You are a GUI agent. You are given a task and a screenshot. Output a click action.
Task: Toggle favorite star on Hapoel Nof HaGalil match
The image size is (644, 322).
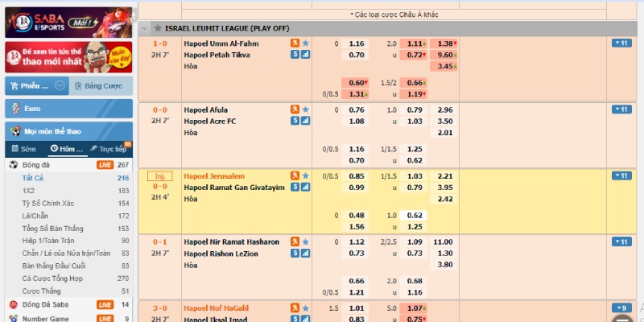tap(305, 308)
